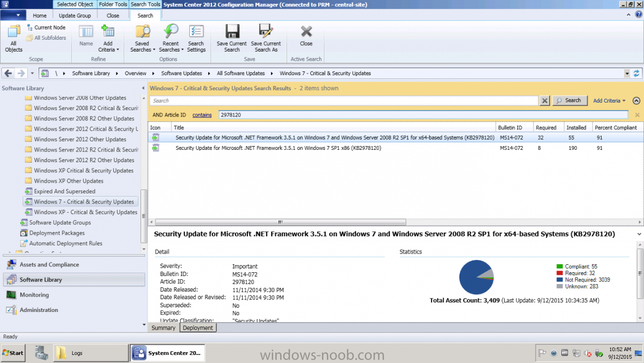The height and width of the screenshot is (363, 644).
Task: Open the Administration workspace
Action: pyautogui.click(x=74, y=310)
